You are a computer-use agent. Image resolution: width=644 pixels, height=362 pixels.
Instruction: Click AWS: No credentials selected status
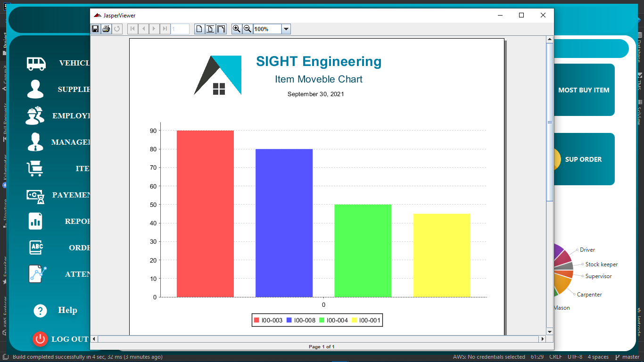click(489, 357)
